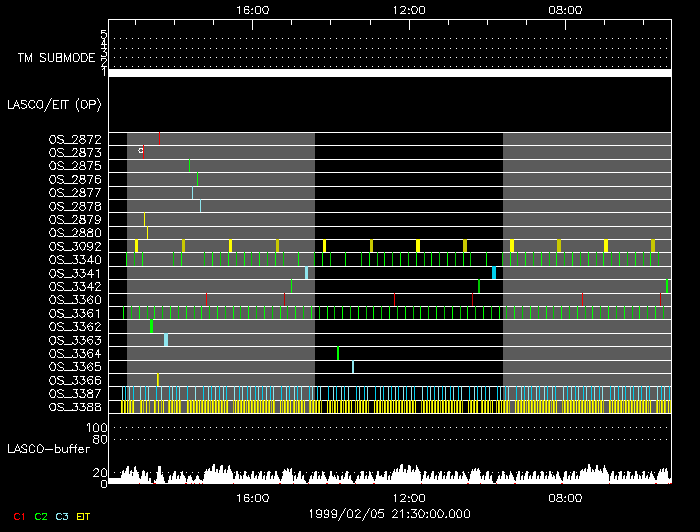Screen dimensions: 700x532
Task: Click the OS_3092 row label
Action: pyautogui.click(x=75, y=246)
